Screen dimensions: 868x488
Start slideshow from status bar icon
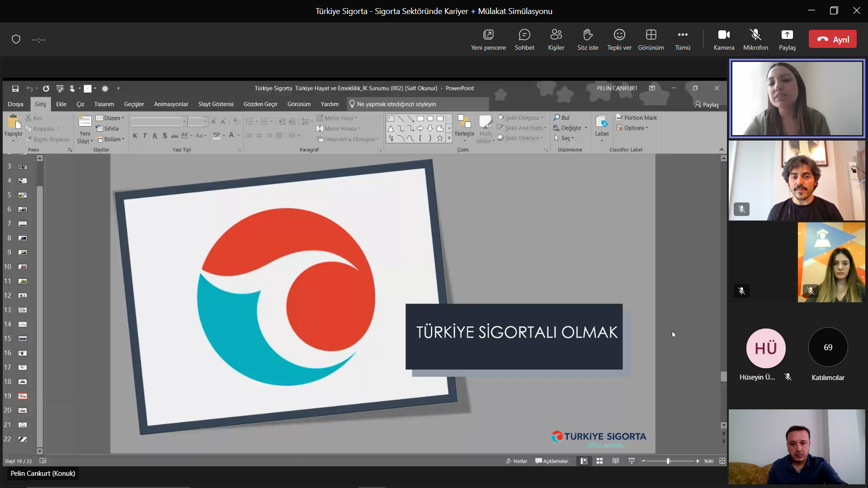point(632,461)
